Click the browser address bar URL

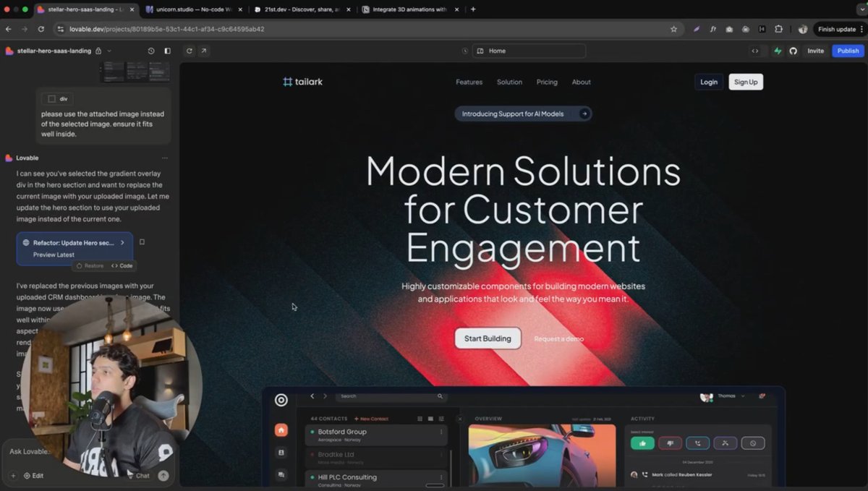pos(166,29)
